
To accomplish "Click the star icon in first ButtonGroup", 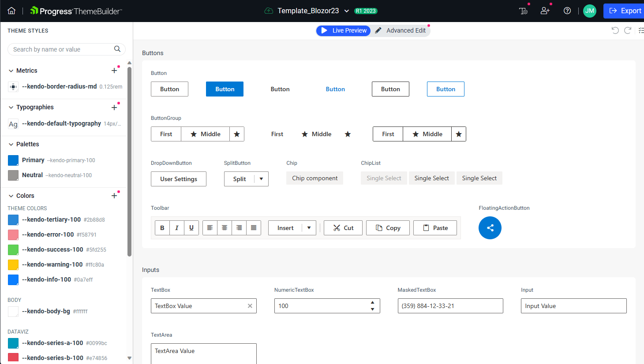I will click(x=237, y=134).
